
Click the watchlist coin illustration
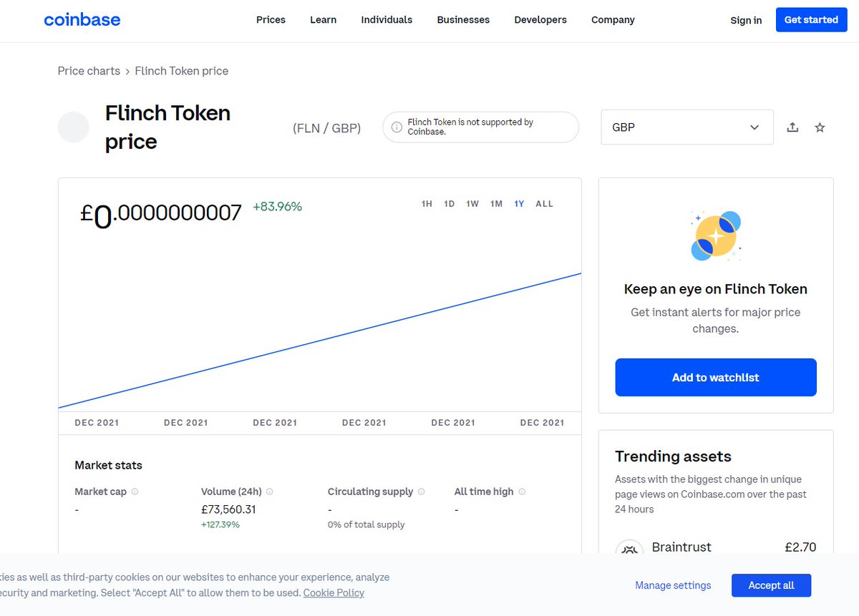[x=716, y=235]
